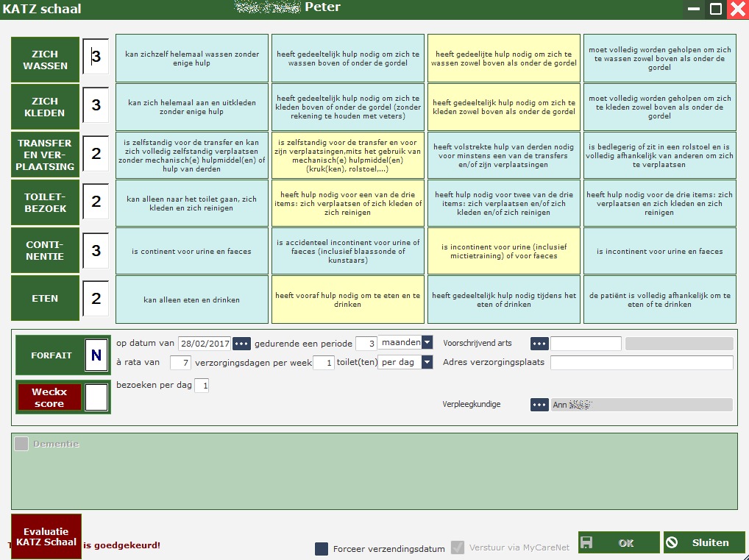
Task: Close the KATZ schaal window
Action: [738, 9]
